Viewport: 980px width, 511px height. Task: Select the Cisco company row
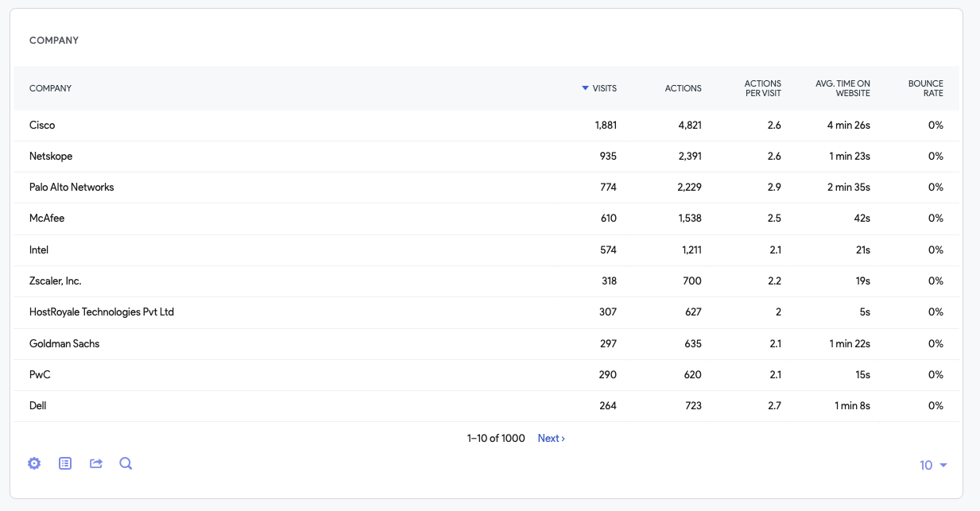click(486, 126)
